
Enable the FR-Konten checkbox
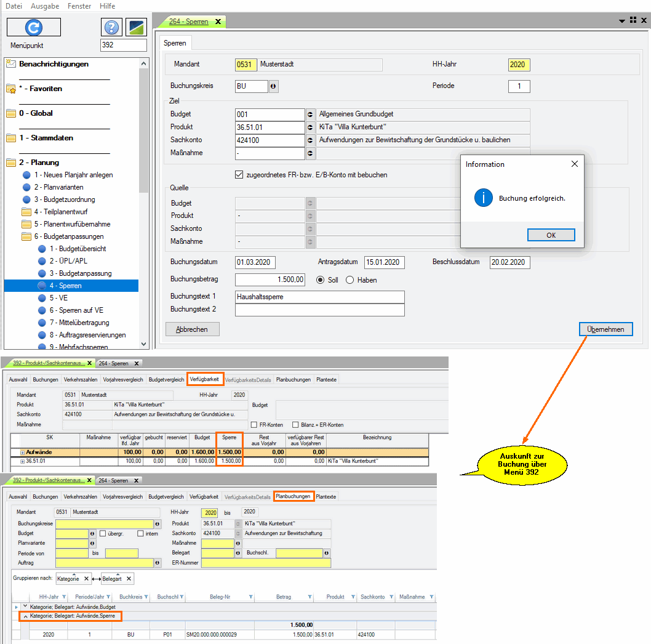(x=254, y=425)
